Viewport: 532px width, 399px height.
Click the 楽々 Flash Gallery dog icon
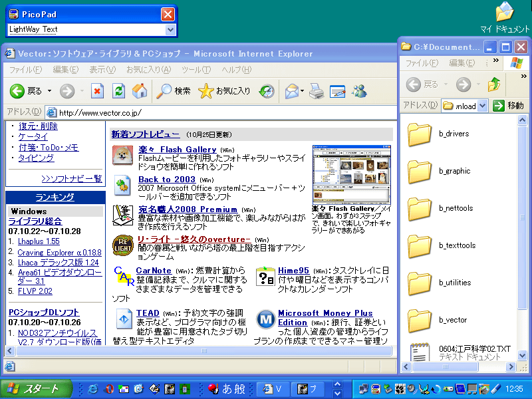[122, 155]
